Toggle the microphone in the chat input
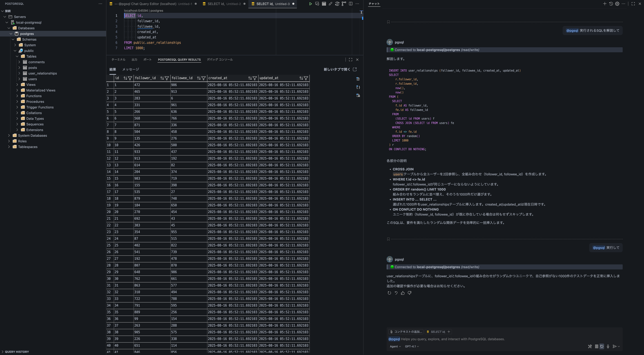Viewport: 644px width, 355px height. [x=608, y=347]
